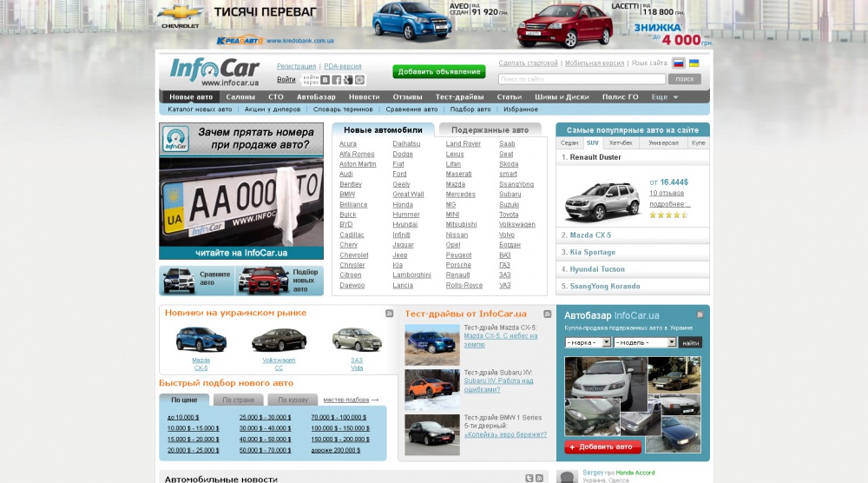Open Subaru XV test-drive photo

tap(431, 390)
